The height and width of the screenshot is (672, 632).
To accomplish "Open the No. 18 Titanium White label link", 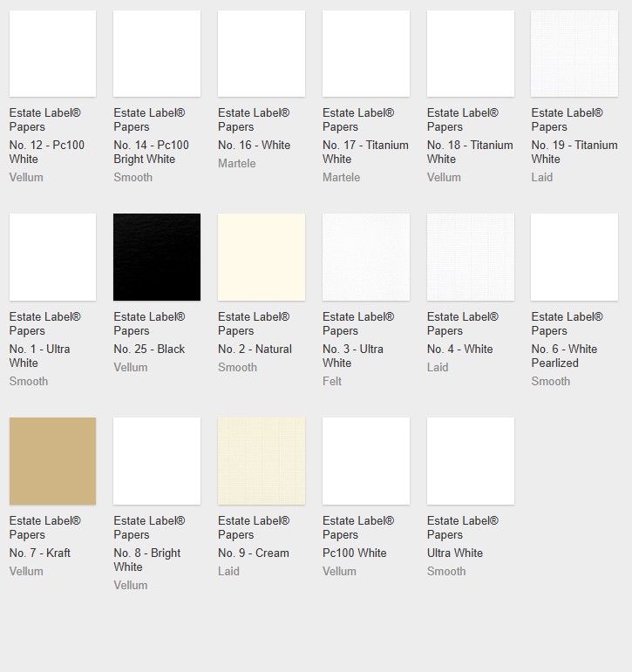I will click(x=470, y=152).
